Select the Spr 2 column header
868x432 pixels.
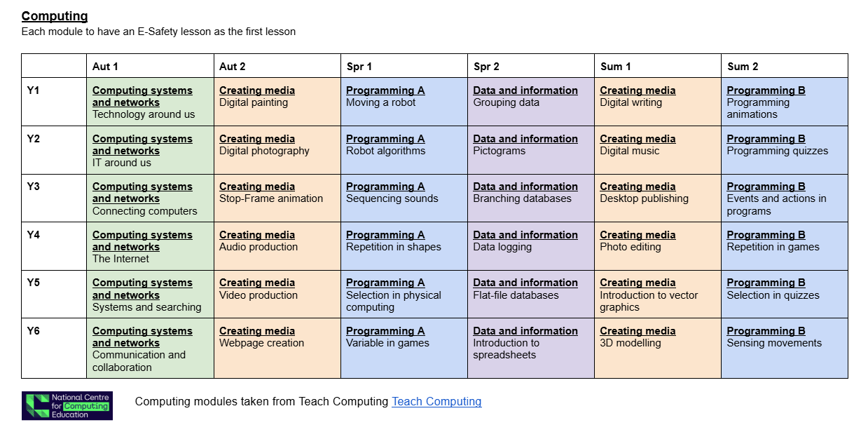[486, 67]
